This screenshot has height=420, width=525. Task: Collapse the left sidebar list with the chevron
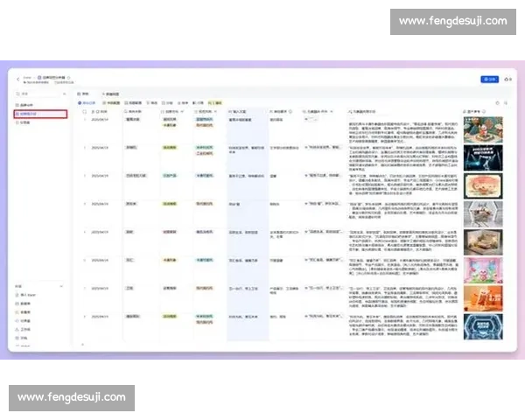tap(64, 94)
